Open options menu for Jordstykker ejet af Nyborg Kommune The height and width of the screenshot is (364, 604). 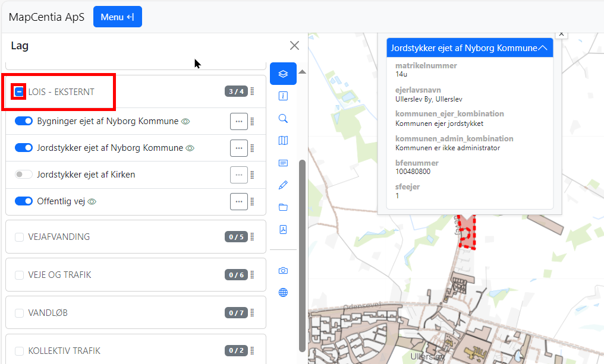(239, 148)
